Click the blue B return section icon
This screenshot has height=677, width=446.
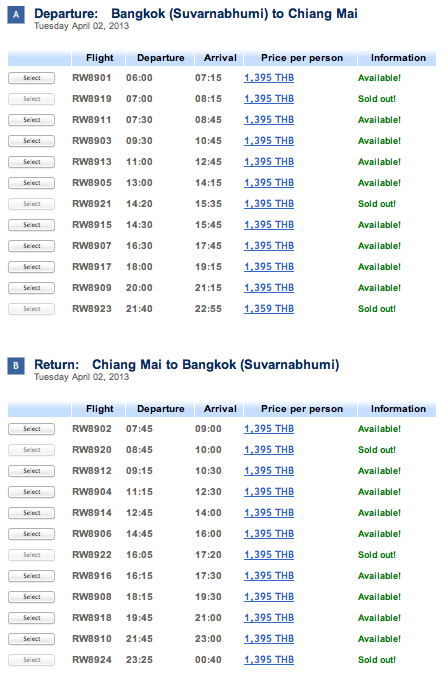point(16,366)
